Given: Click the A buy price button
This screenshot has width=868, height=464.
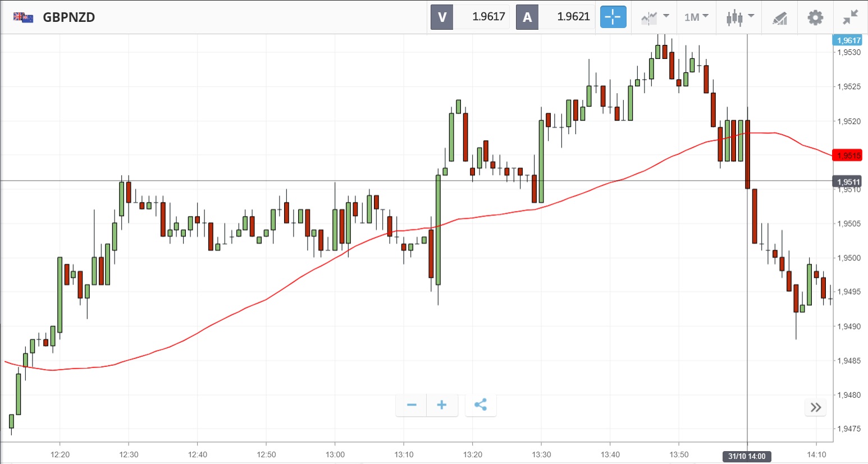Looking at the screenshot, I should pyautogui.click(x=527, y=17).
